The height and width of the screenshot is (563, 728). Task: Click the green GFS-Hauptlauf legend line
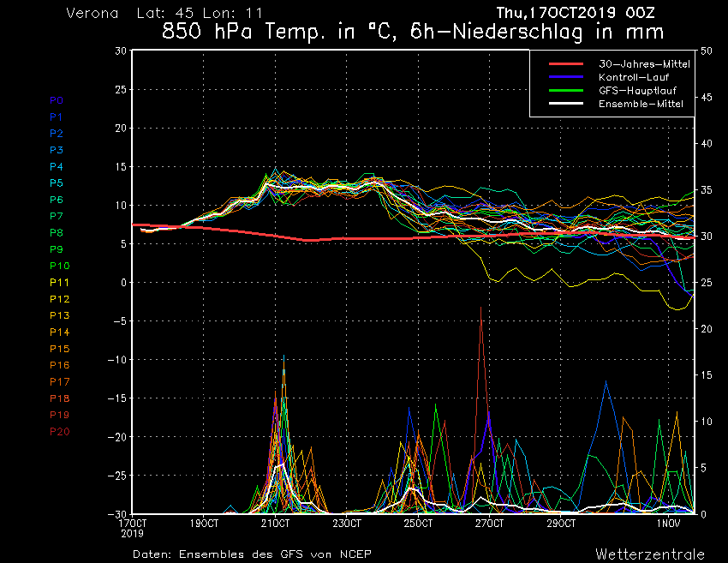click(566, 90)
